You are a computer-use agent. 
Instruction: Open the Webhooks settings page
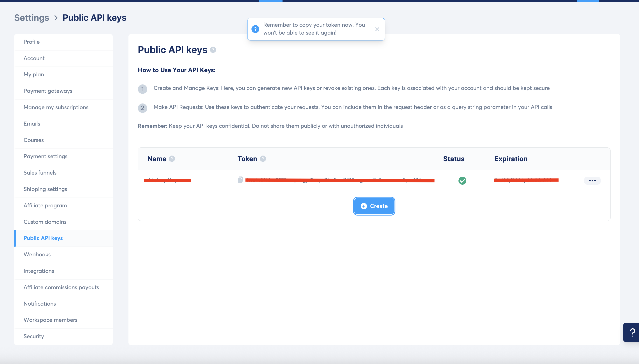[37, 254]
